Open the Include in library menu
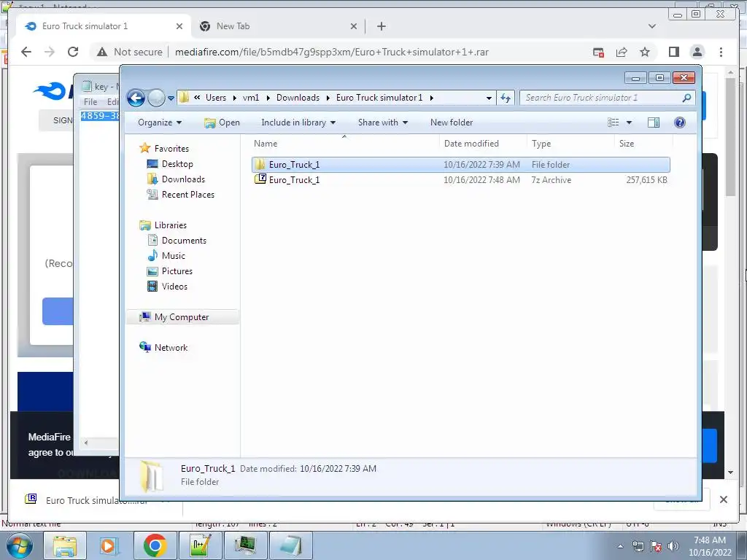The image size is (747, 560). (298, 122)
